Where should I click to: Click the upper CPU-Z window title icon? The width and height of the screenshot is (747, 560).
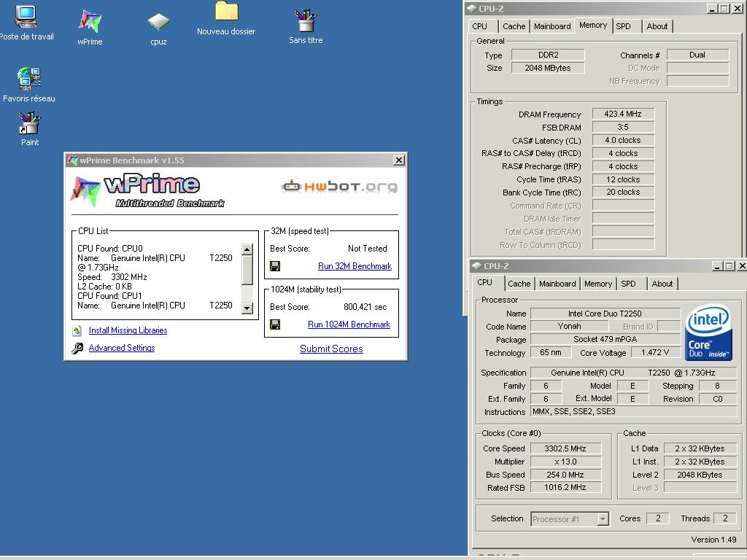coord(472,8)
